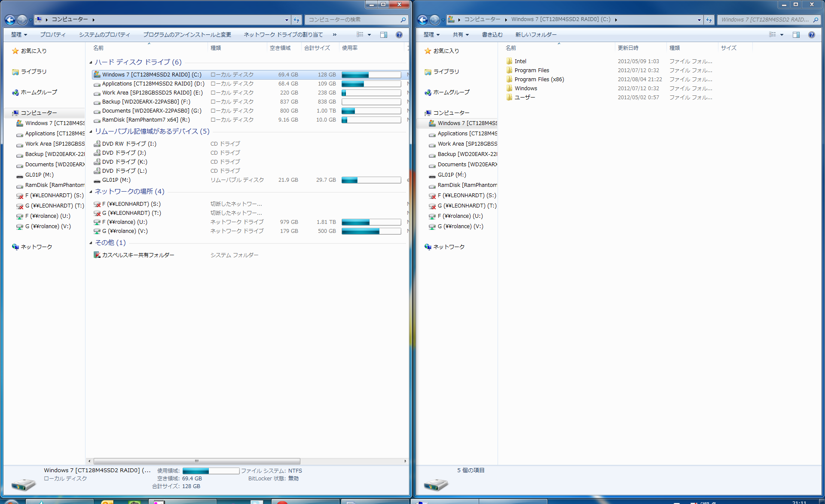Select Program Files folder in right window
The height and width of the screenshot is (504, 825).
(x=532, y=70)
